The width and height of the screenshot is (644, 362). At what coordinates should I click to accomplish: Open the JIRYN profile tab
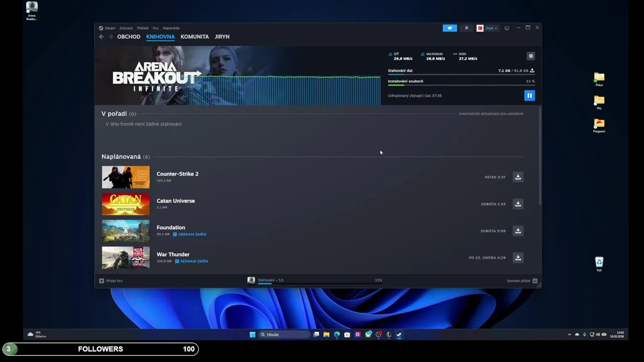coord(222,37)
